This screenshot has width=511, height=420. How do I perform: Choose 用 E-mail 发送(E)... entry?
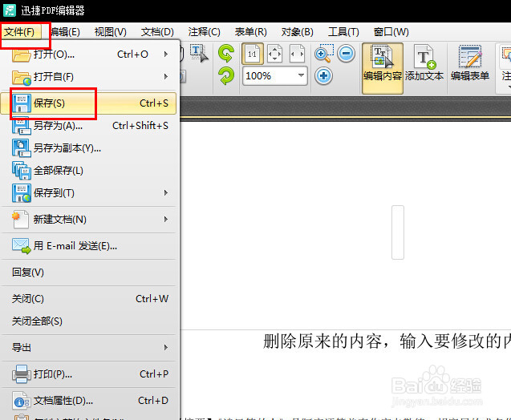pyautogui.click(x=88, y=246)
